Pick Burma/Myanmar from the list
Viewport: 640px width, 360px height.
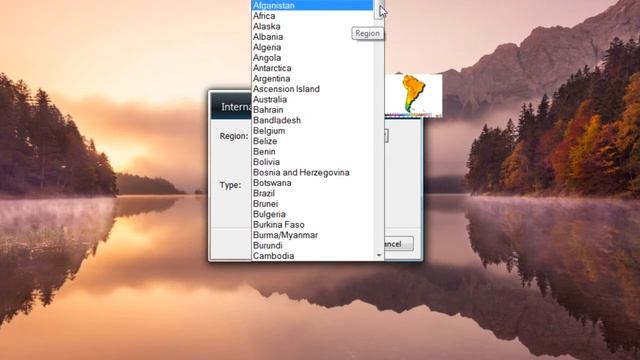click(x=312, y=236)
